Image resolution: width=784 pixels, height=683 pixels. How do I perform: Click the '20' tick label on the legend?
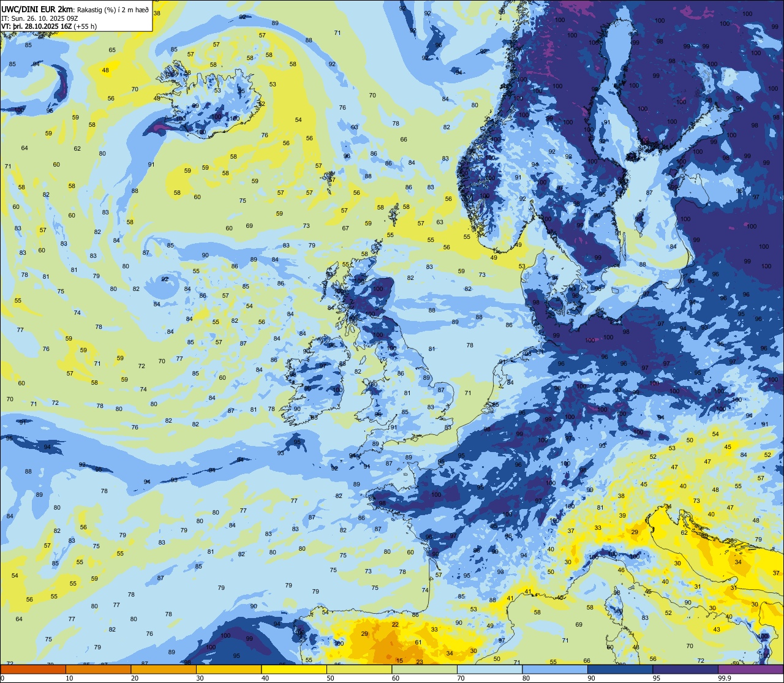pos(135,678)
